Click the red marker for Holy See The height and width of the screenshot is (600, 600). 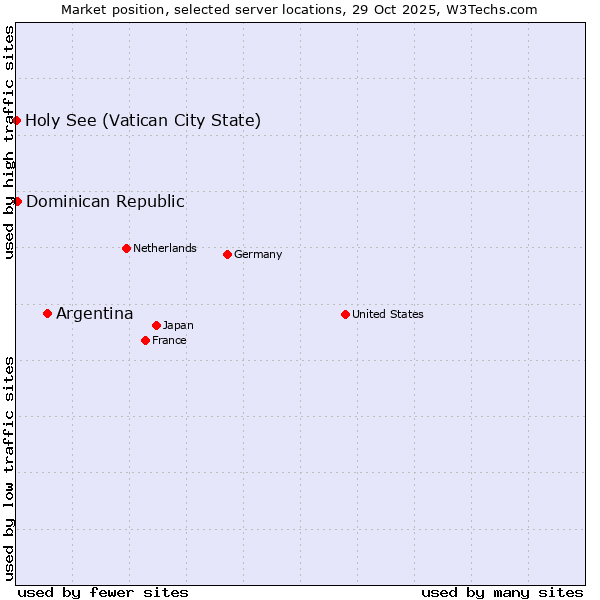point(17,120)
